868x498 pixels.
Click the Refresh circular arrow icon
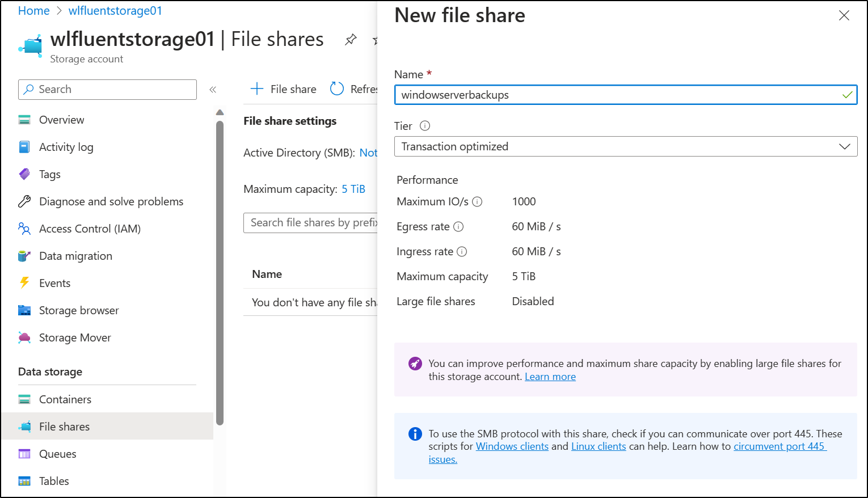click(x=337, y=88)
